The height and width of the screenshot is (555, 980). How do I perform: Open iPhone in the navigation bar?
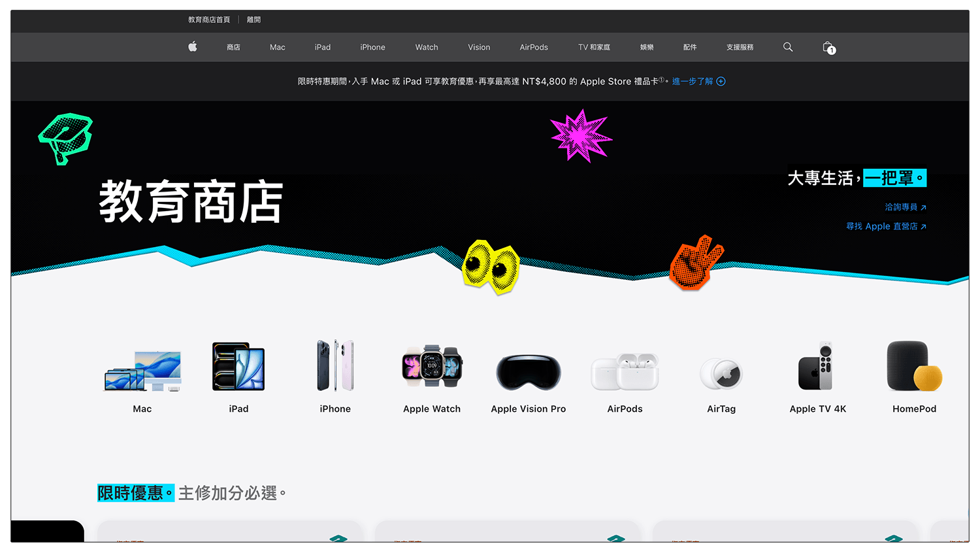[372, 47]
